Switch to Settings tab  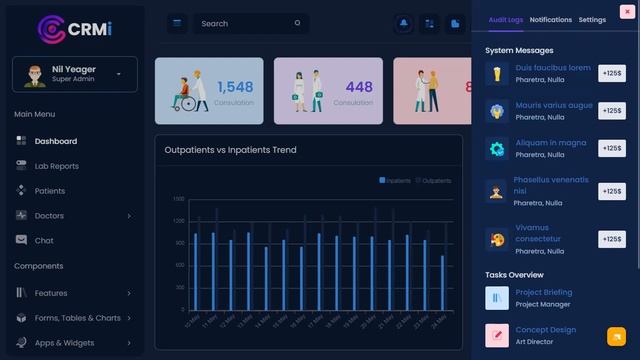click(592, 20)
